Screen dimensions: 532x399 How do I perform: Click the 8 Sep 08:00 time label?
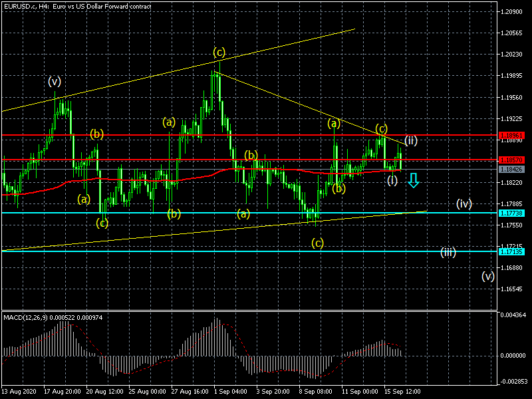[315, 392]
